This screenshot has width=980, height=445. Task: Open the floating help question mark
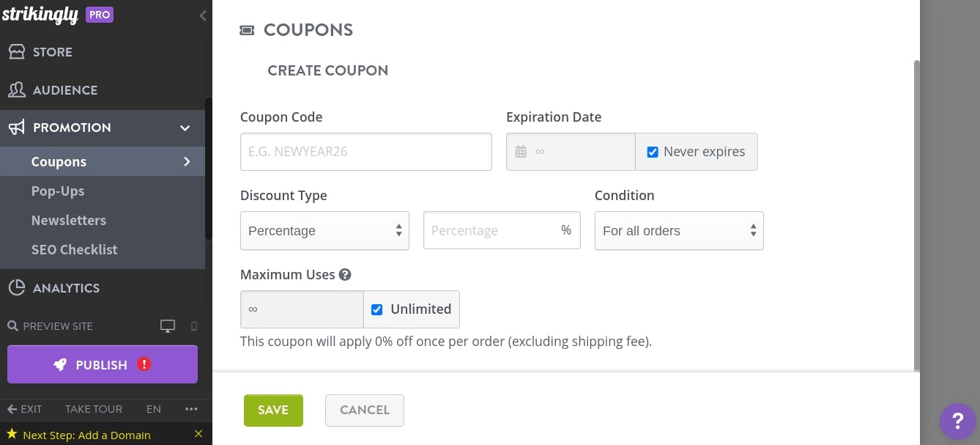(x=958, y=422)
